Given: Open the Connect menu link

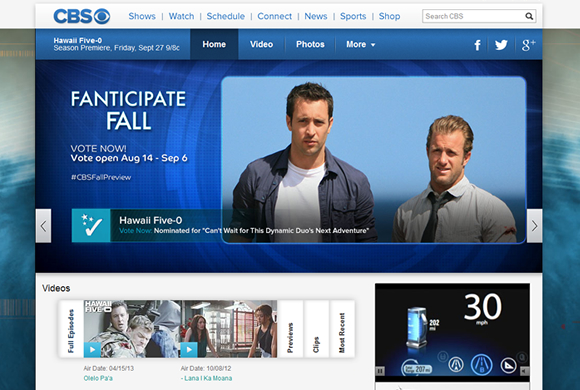Looking at the screenshot, I should pyautogui.click(x=274, y=16).
